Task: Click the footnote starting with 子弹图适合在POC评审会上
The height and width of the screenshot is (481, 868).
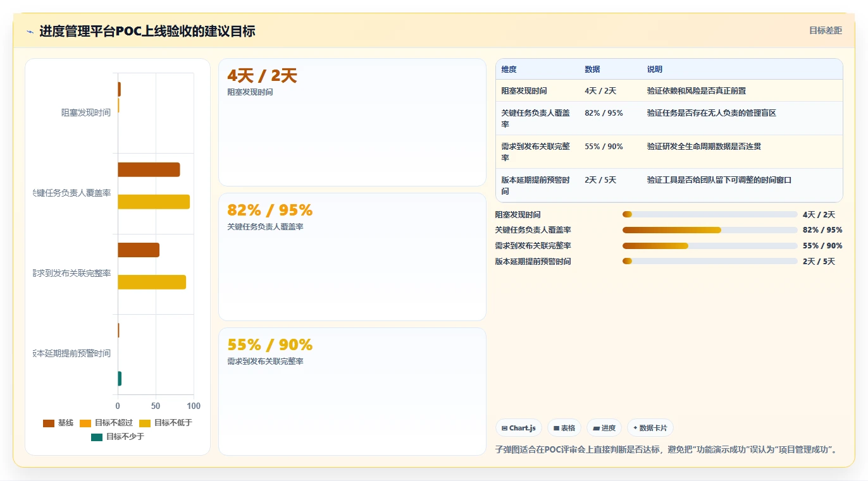Action: 667,450
